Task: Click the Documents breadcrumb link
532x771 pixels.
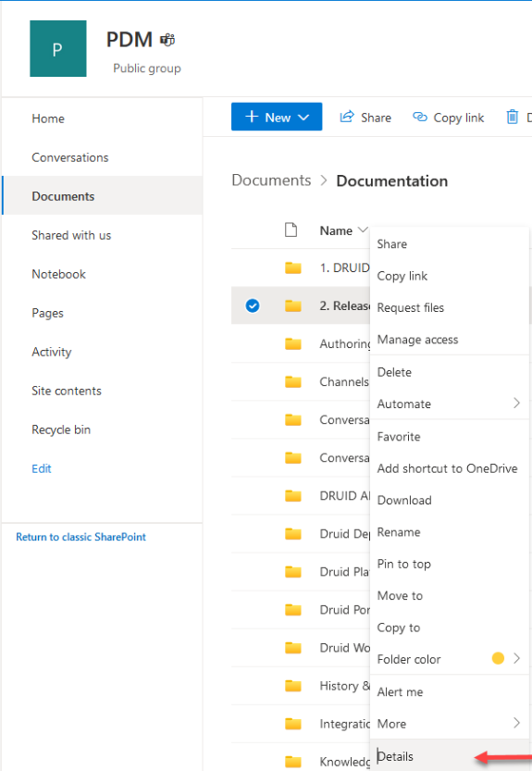Action: tap(271, 180)
